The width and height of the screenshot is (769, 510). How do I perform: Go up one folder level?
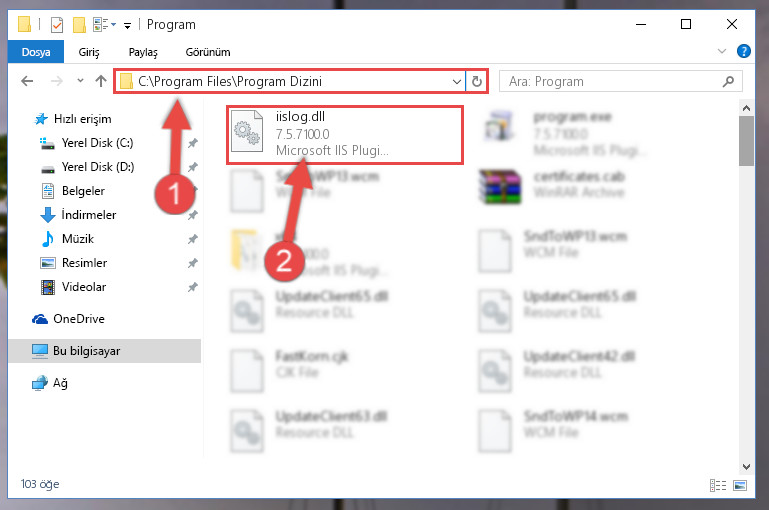pyautogui.click(x=101, y=81)
